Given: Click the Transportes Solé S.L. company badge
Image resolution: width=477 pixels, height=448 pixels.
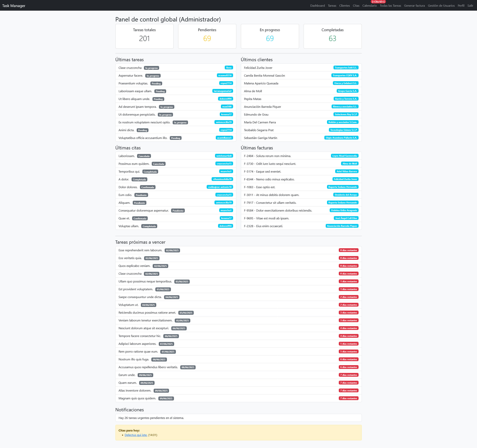Looking at the screenshot, I should pyautogui.click(x=345, y=68).
